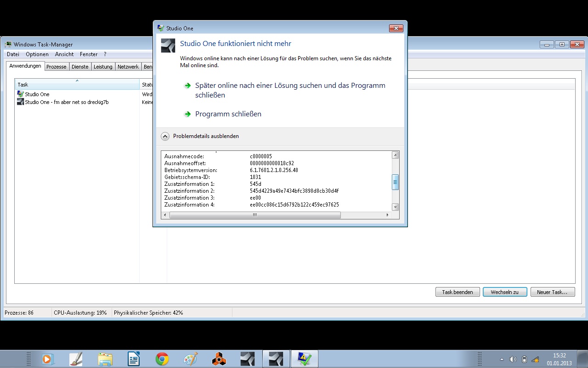Viewport: 588px width, 368px height.
Task: Select 'Ausnahmeoffset:' value 0000000000018c92
Action: (272, 163)
